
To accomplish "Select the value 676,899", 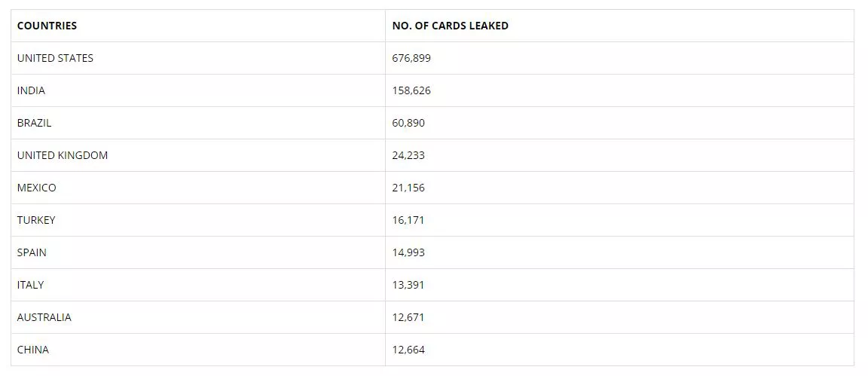I will [x=411, y=58].
